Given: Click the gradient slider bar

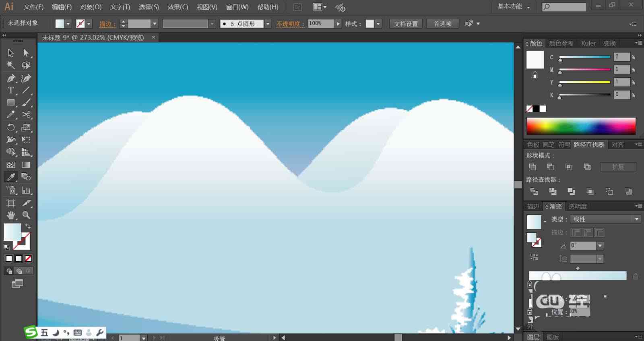Looking at the screenshot, I should pyautogui.click(x=578, y=275).
